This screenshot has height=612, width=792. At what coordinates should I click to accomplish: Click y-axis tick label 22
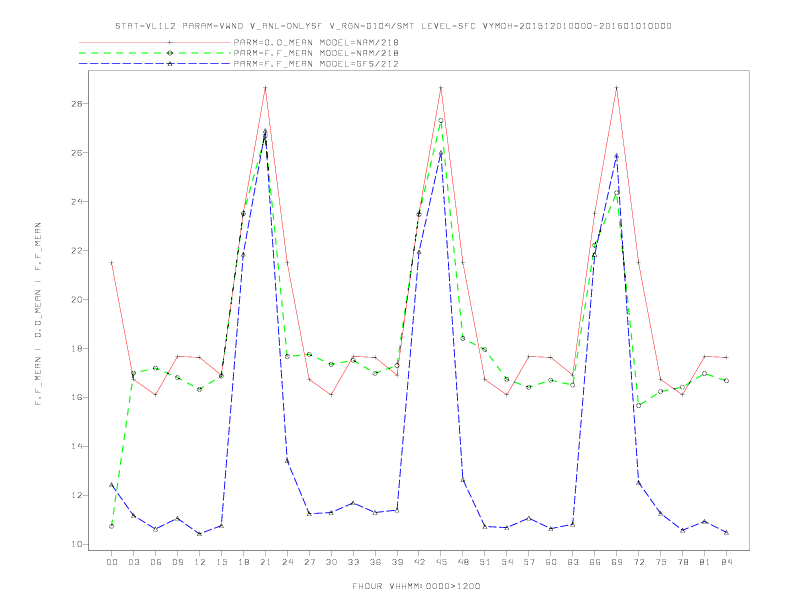pyautogui.click(x=77, y=250)
